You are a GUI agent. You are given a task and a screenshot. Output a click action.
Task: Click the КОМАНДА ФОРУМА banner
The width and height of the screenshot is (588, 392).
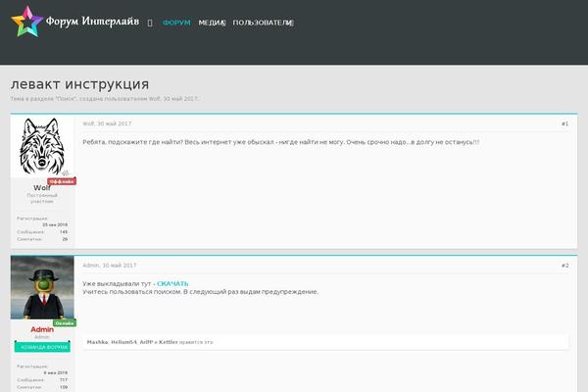tap(42, 347)
